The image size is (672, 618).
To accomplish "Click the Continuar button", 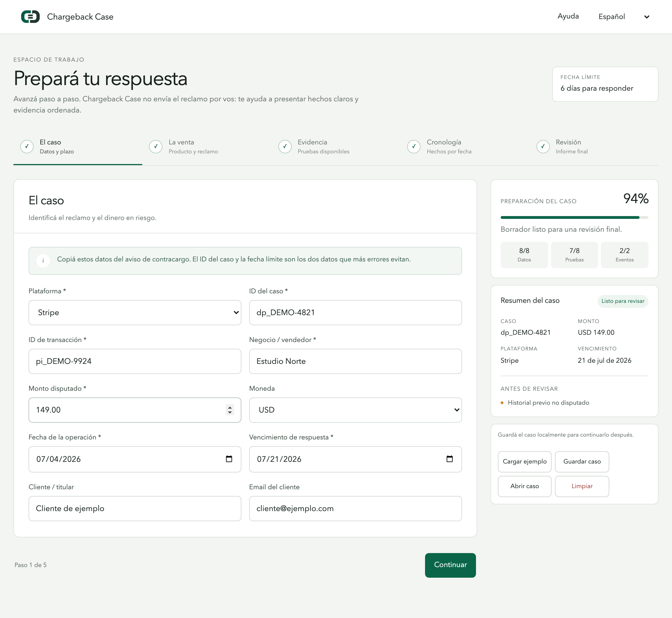I will pos(450,565).
